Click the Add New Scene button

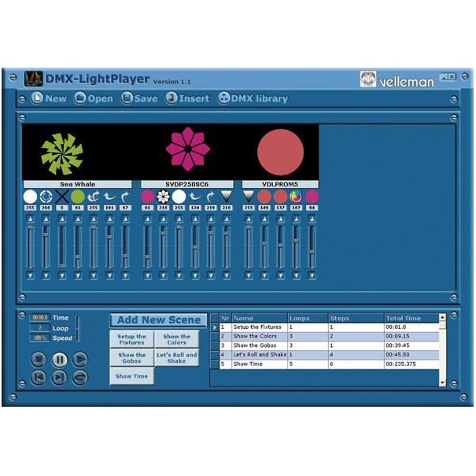pyautogui.click(x=158, y=320)
